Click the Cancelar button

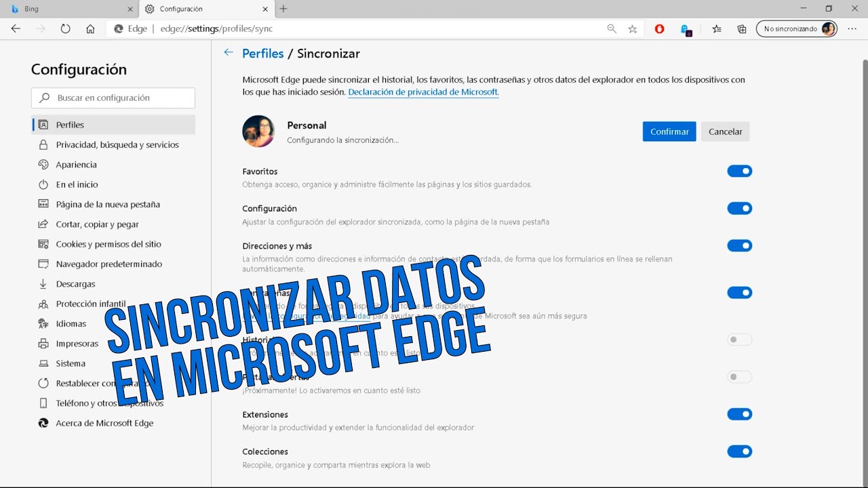coord(725,131)
